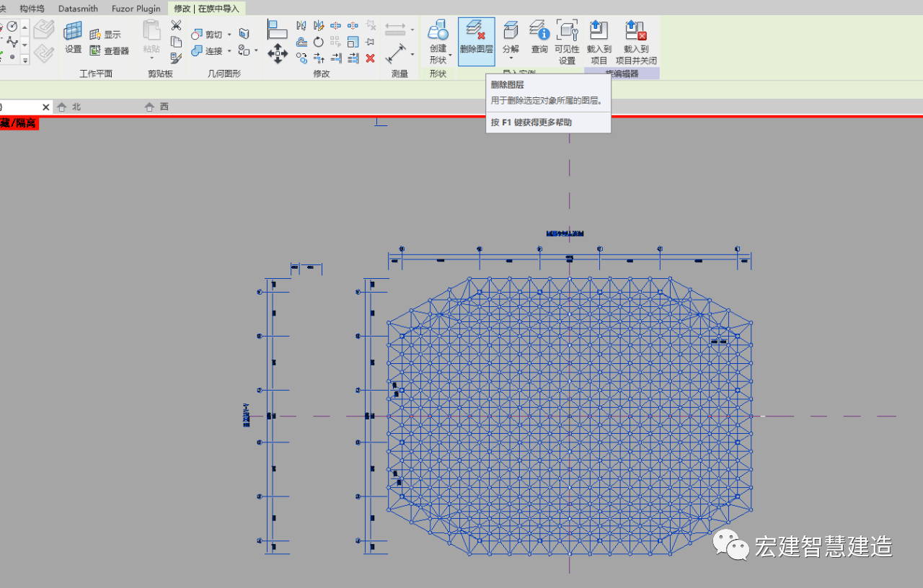Image resolution: width=923 pixels, height=588 pixels.
Task: Select Trim/Extend Single Element tool
Action: tap(336, 58)
